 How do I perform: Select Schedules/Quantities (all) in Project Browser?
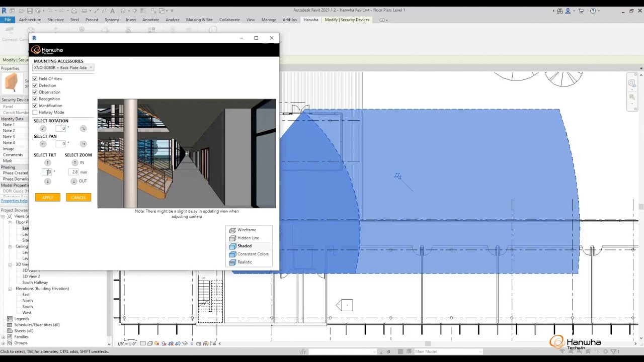point(37,325)
